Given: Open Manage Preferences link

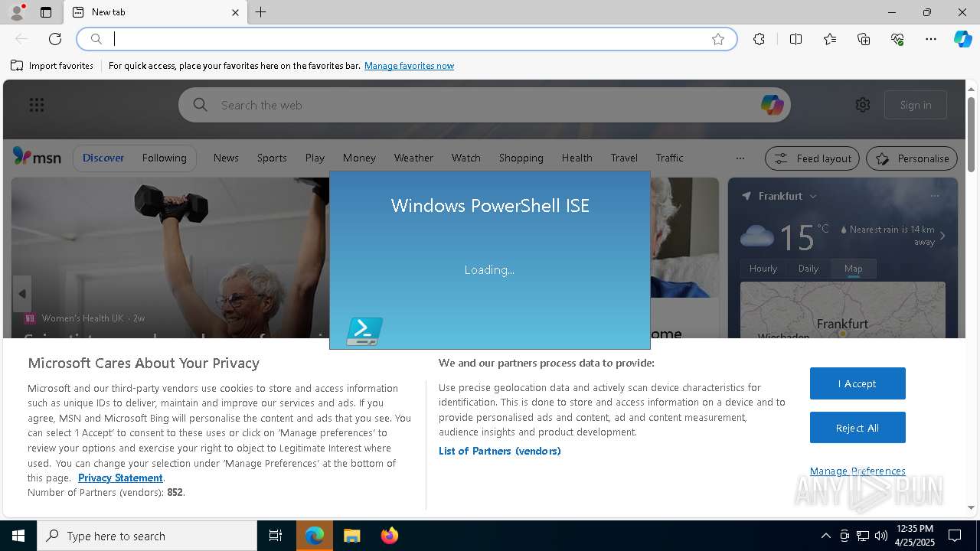Looking at the screenshot, I should pyautogui.click(x=857, y=471).
